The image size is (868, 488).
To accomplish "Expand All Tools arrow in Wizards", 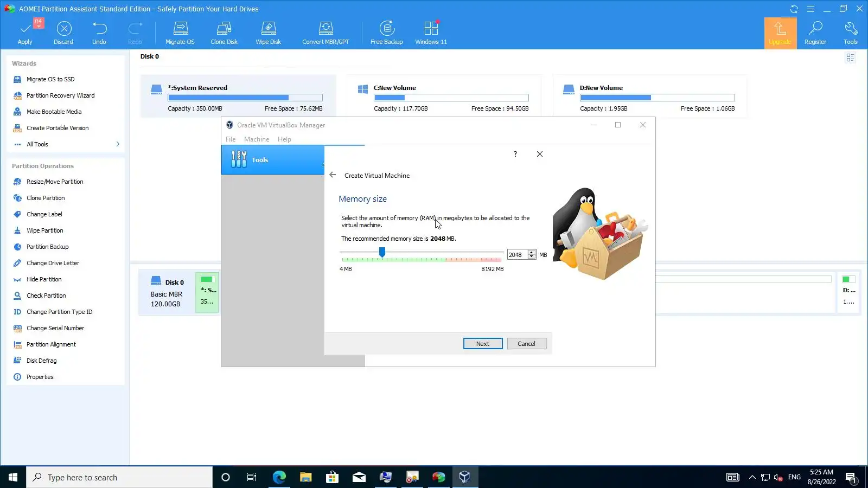I will (118, 144).
